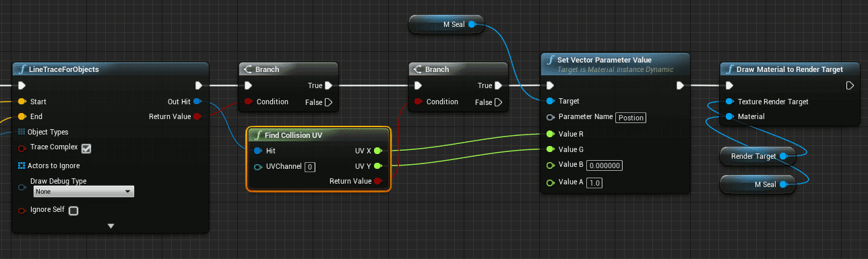Open the Draw Debug Type dropdown
Screen dimensions: 868x259
84,192
